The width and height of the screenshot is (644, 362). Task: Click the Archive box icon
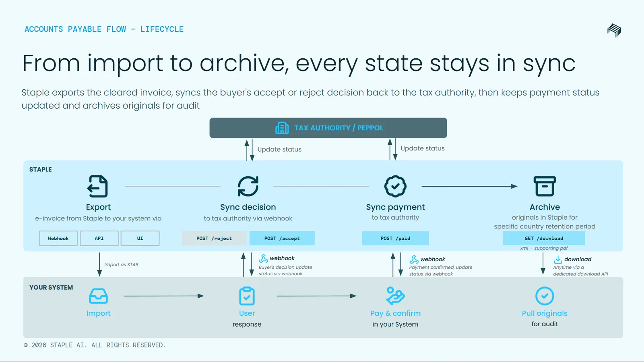[545, 186]
